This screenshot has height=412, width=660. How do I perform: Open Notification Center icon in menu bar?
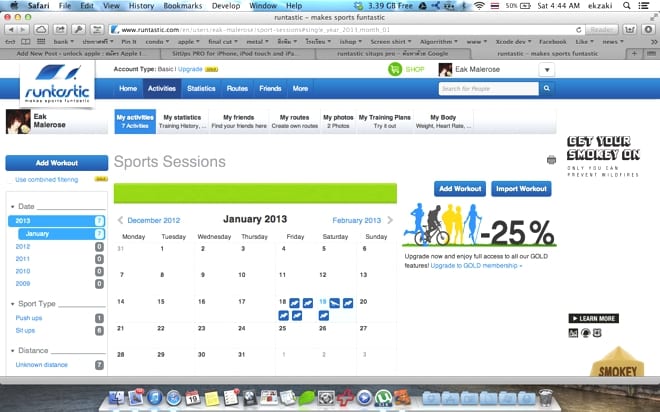coord(644,5)
